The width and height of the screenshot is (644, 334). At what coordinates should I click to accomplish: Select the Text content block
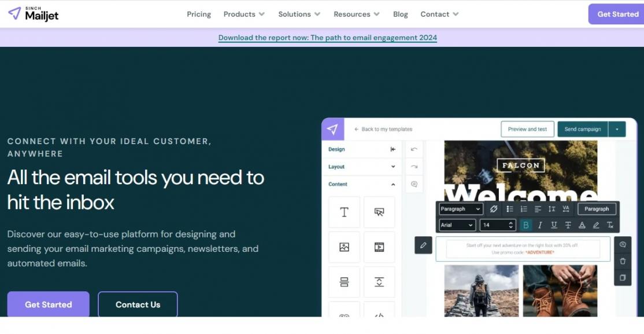point(344,212)
